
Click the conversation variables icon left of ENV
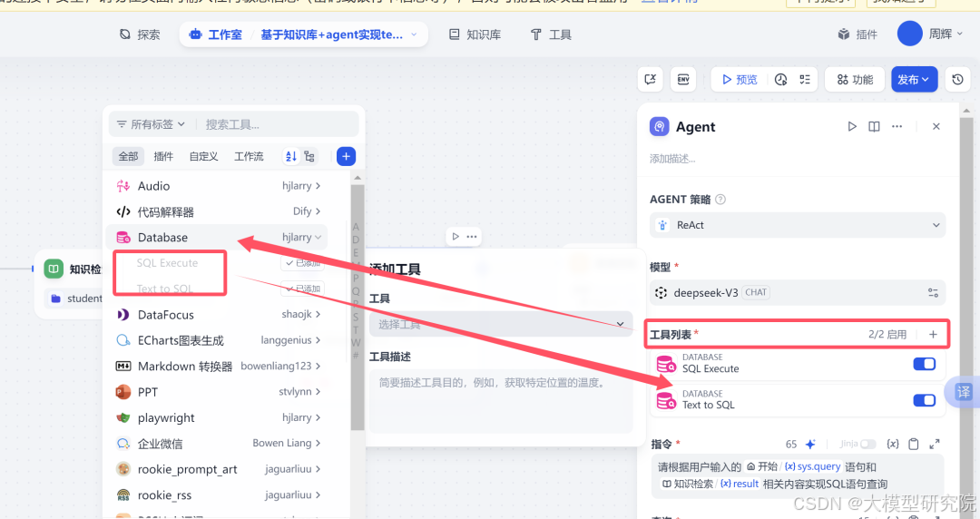650,80
